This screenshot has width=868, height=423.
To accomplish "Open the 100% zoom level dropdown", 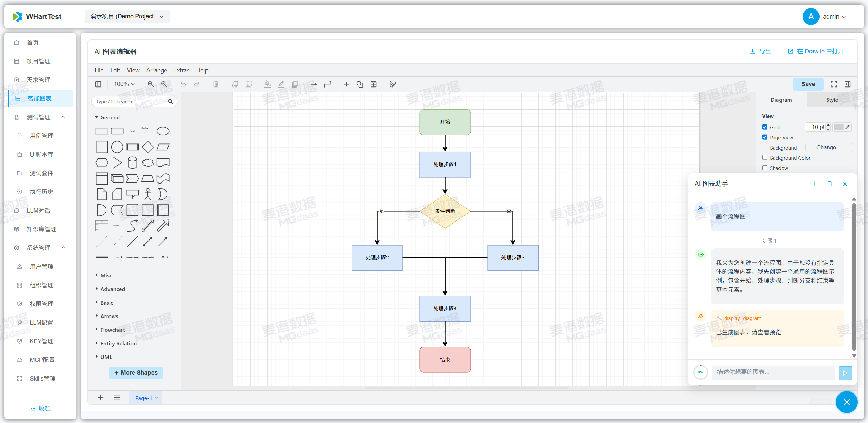I will (x=124, y=84).
